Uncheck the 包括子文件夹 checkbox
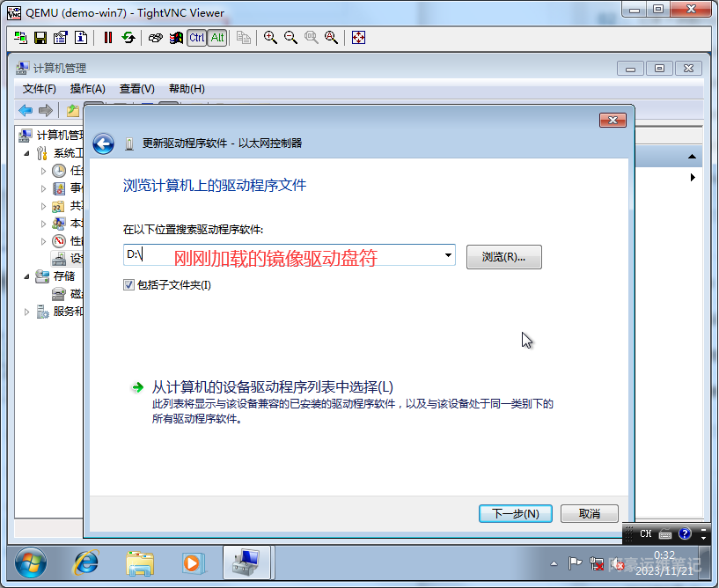 [x=129, y=285]
